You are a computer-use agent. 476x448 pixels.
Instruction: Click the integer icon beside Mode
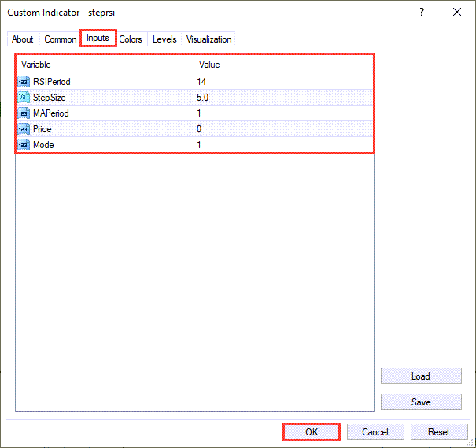pyautogui.click(x=24, y=145)
